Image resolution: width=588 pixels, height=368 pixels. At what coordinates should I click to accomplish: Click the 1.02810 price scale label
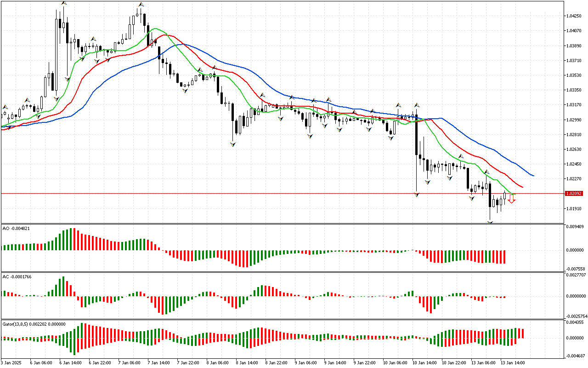pos(574,134)
